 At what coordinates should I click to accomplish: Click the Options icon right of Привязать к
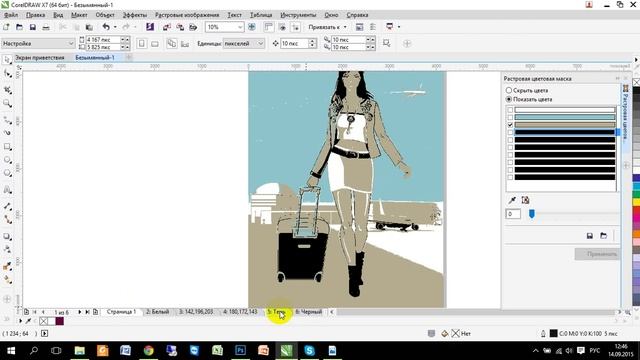point(360,27)
